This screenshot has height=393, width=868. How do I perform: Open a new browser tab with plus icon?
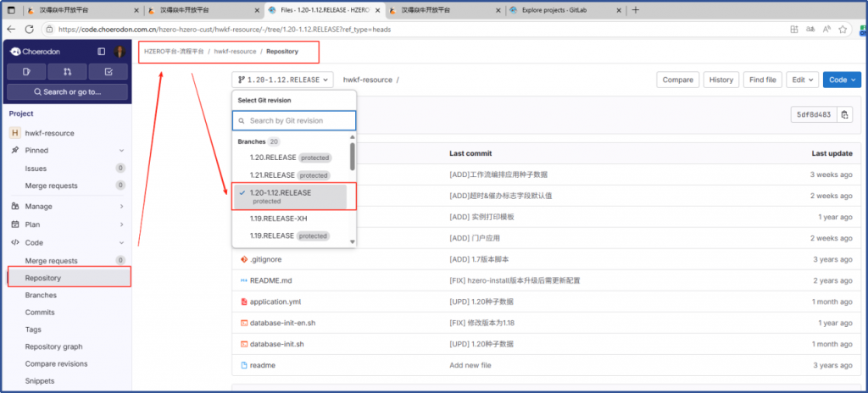[x=637, y=10]
